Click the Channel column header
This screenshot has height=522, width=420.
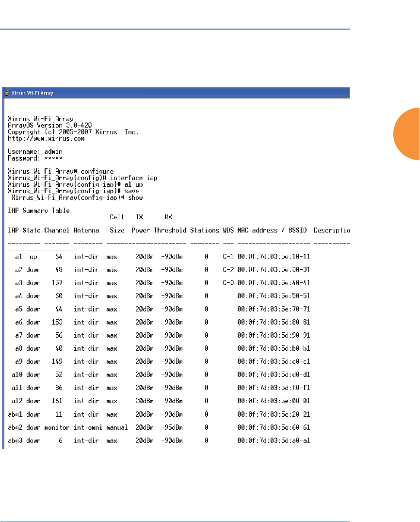point(57,230)
